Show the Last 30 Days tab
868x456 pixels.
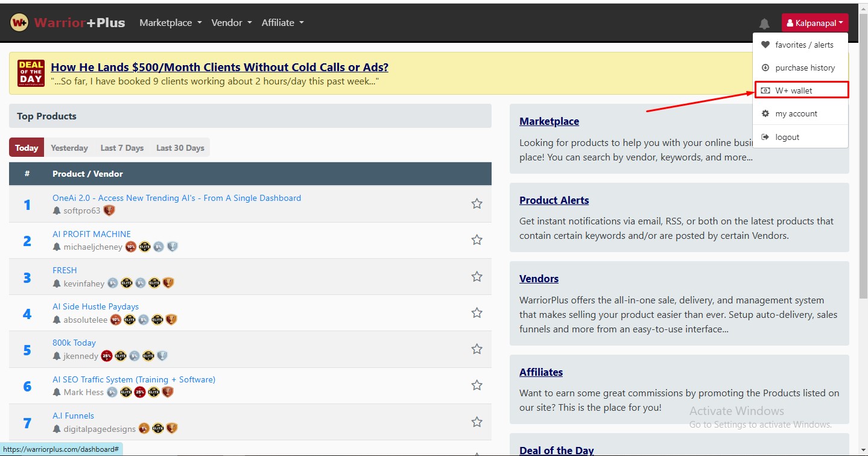click(x=180, y=148)
